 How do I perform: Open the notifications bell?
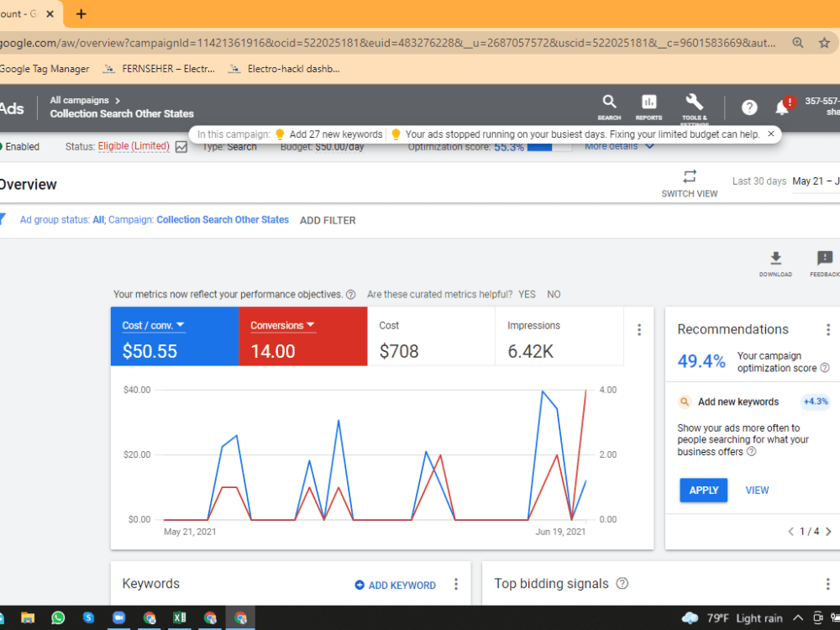pos(781,108)
